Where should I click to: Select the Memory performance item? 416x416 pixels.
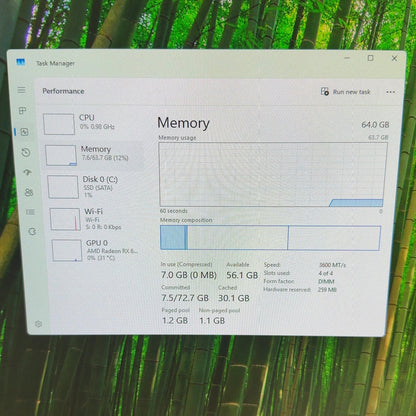point(94,155)
